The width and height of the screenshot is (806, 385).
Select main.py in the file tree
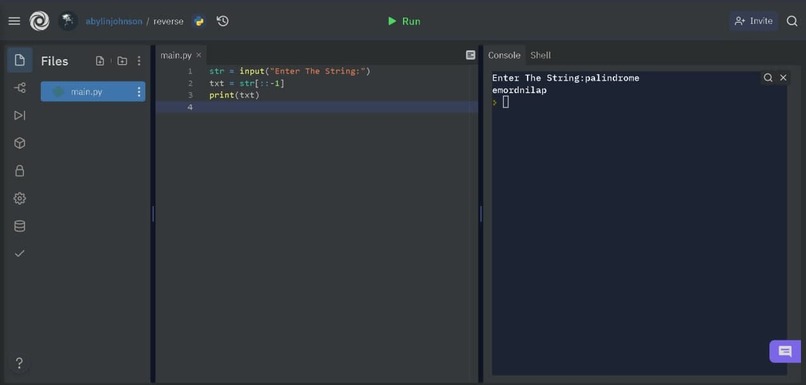(x=93, y=92)
